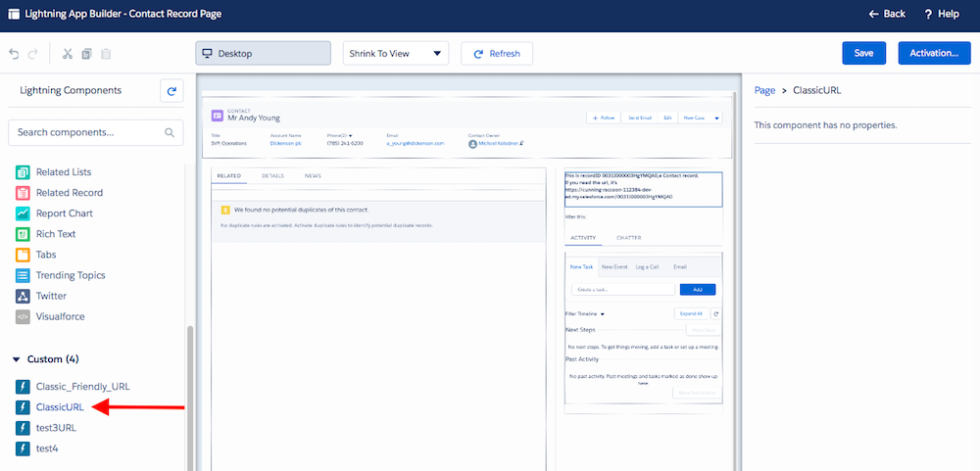The image size is (980, 471).
Task: Click the Classic_Friendly_URL lightning bolt icon
Action: click(x=23, y=387)
